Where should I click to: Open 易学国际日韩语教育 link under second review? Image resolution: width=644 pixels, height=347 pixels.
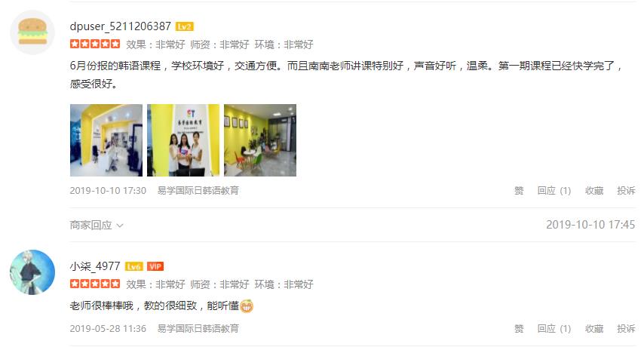pyautogui.click(x=198, y=329)
